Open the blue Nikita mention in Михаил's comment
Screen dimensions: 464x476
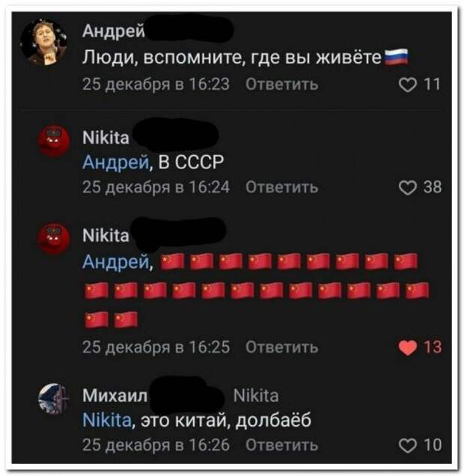pyautogui.click(x=107, y=420)
